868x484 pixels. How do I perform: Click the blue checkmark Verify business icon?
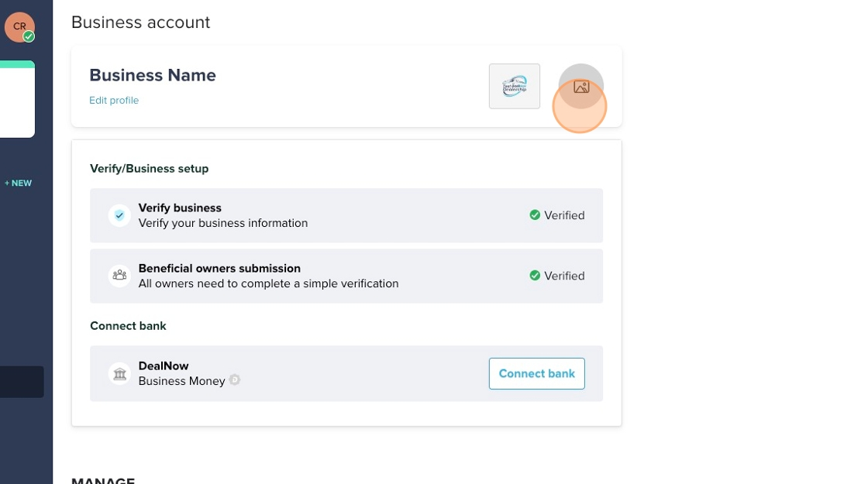click(119, 215)
